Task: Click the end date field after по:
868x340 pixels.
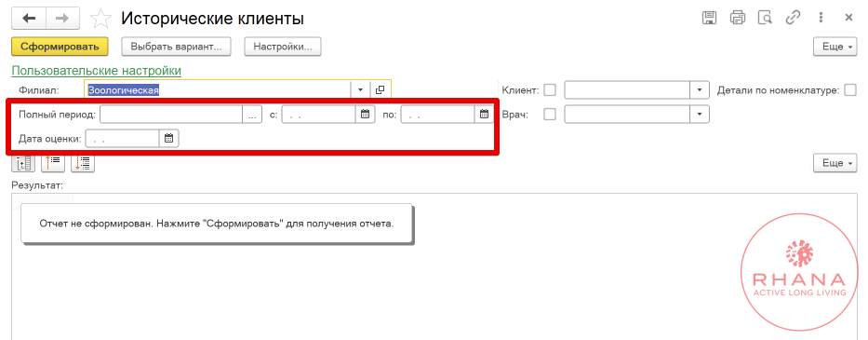Action: (437, 115)
